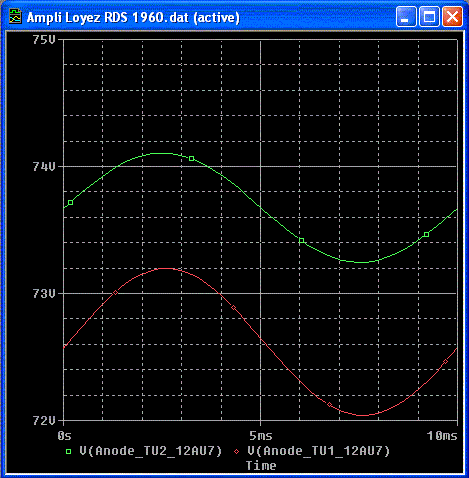
Task: Click the Time axis title
Action: [261, 466]
